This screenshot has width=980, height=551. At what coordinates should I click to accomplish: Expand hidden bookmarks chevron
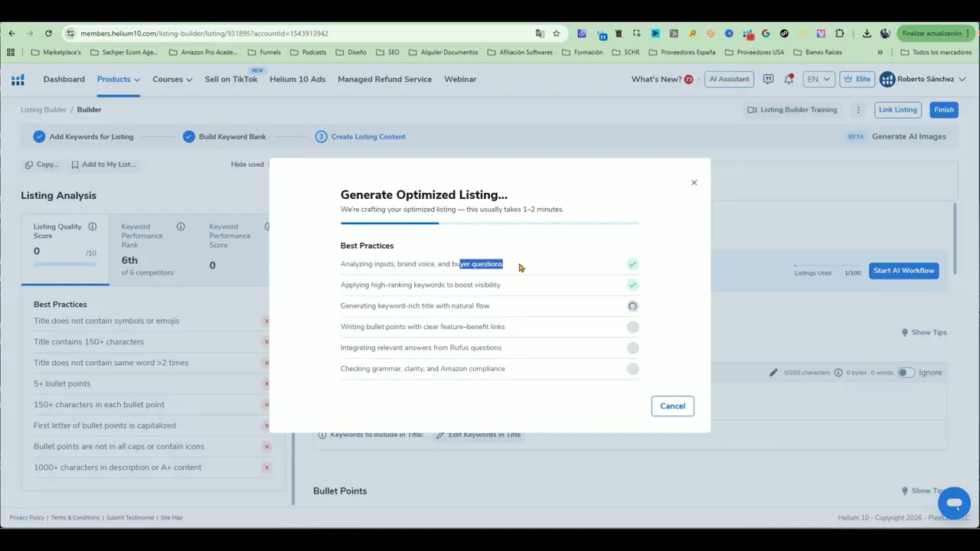(880, 52)
